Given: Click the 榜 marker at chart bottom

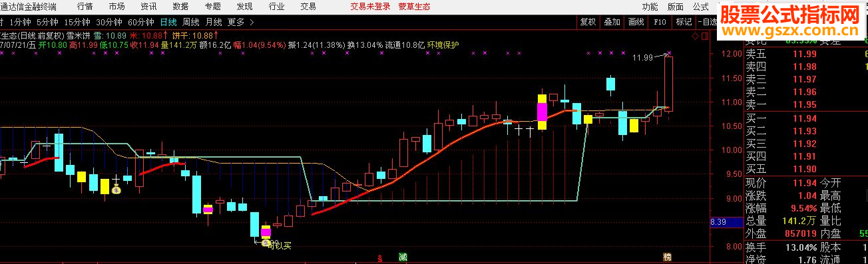Looking at the screenshot, I should coord(667,257).
